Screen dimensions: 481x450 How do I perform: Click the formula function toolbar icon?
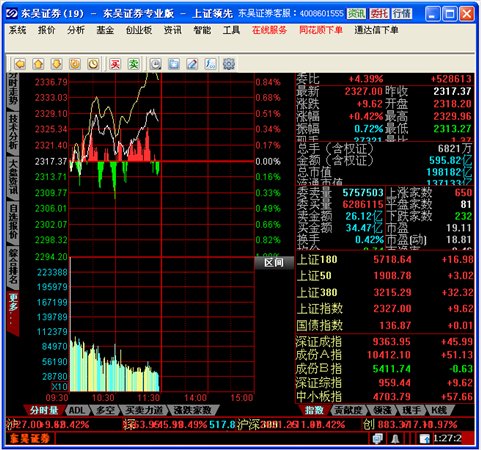[210, 64]
